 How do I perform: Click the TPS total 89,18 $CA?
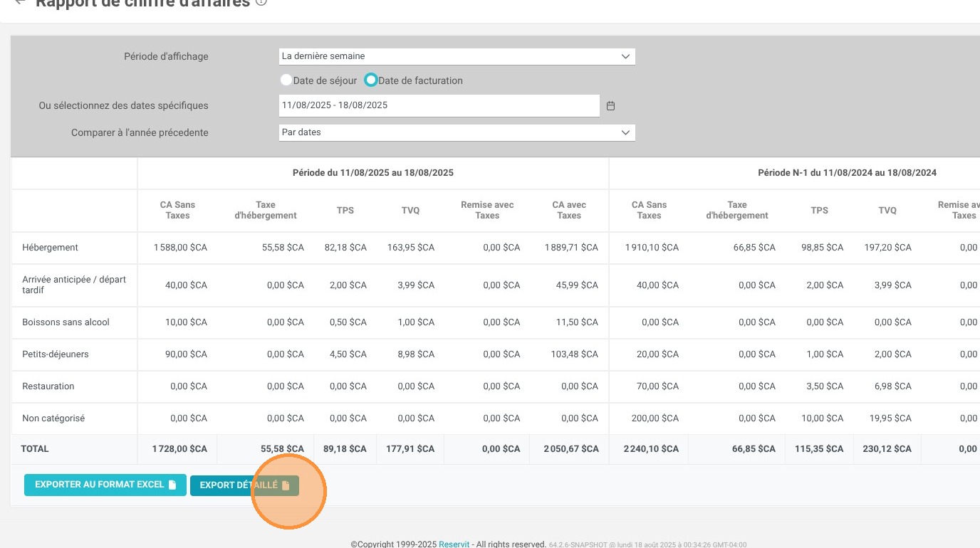[345, 449]
